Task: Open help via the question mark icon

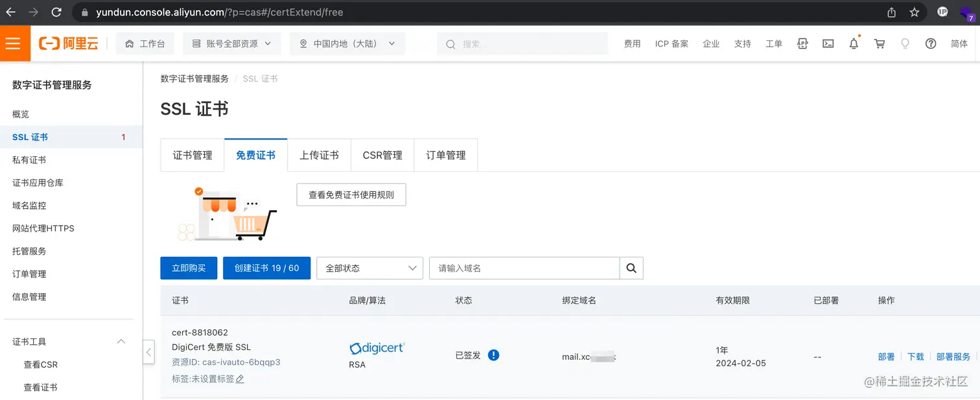Action: point(931,43)
